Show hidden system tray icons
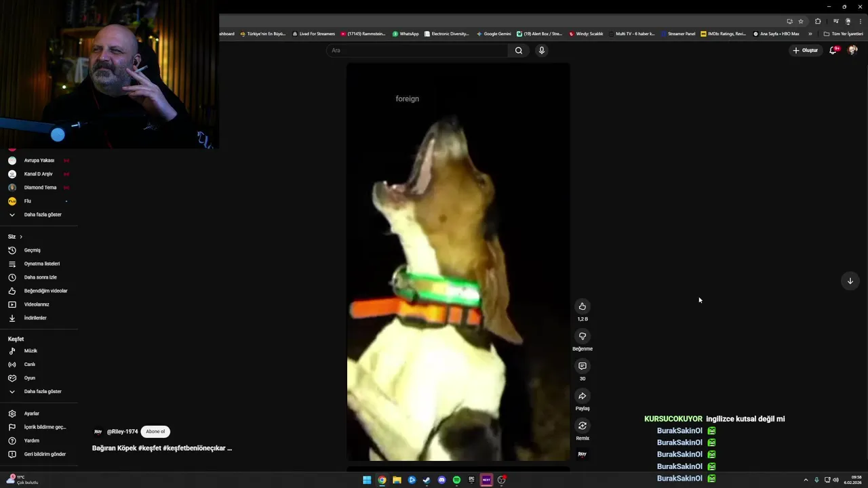This screenshot has height=488, width=868. tap(806, 480)
